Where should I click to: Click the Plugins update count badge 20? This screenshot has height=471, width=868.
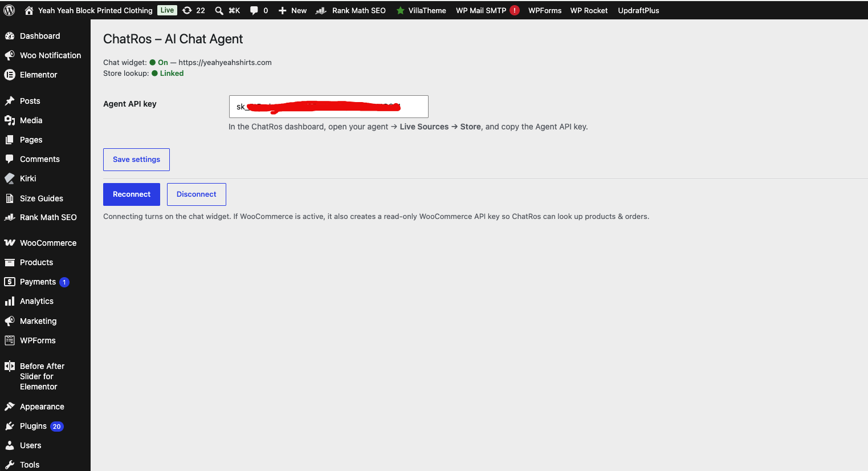(x=56, y=427)
